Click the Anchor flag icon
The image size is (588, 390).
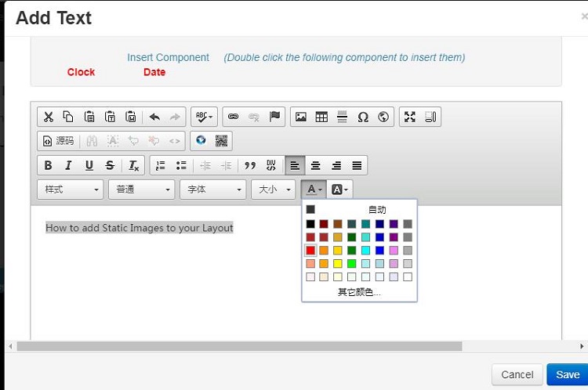274,117
